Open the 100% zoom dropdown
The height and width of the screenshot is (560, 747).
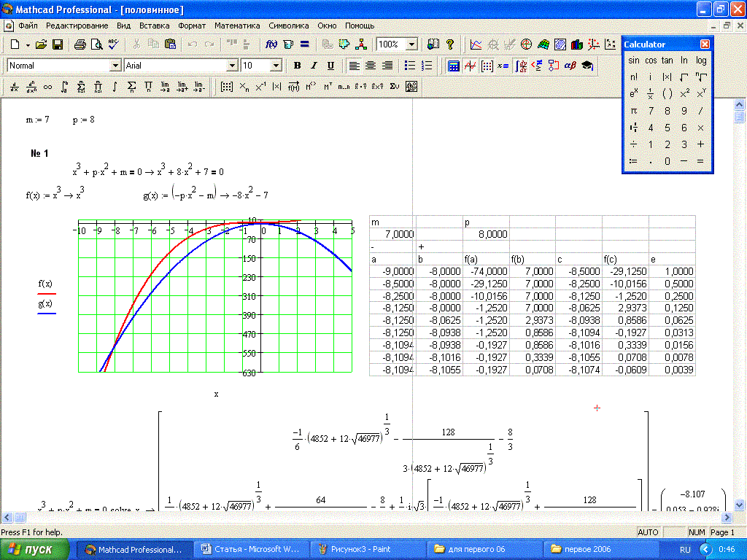tap(411, 44)
